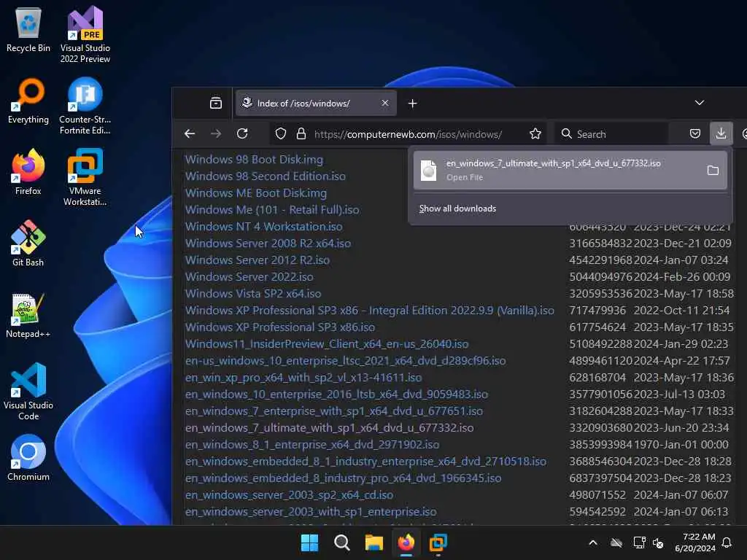Click the muted volume tray icon
Viewport: 747px width, 560px height.
click(x=658, y=542)
